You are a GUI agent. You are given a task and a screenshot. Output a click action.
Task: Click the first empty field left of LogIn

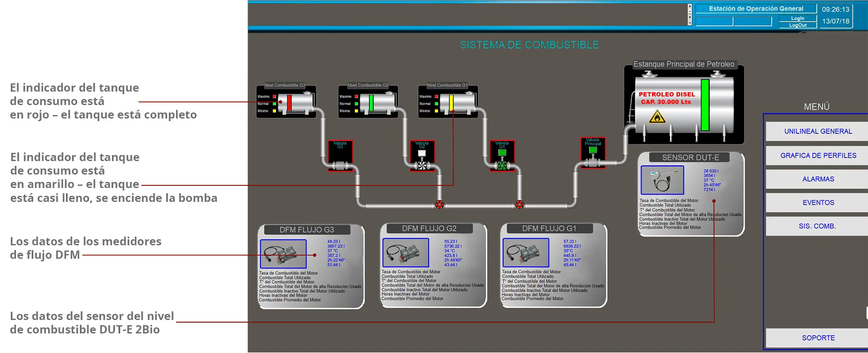(714, 21)
